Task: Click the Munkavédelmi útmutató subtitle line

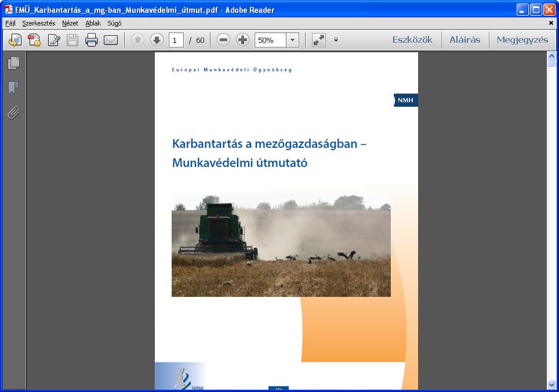Action: click(239, 163)
